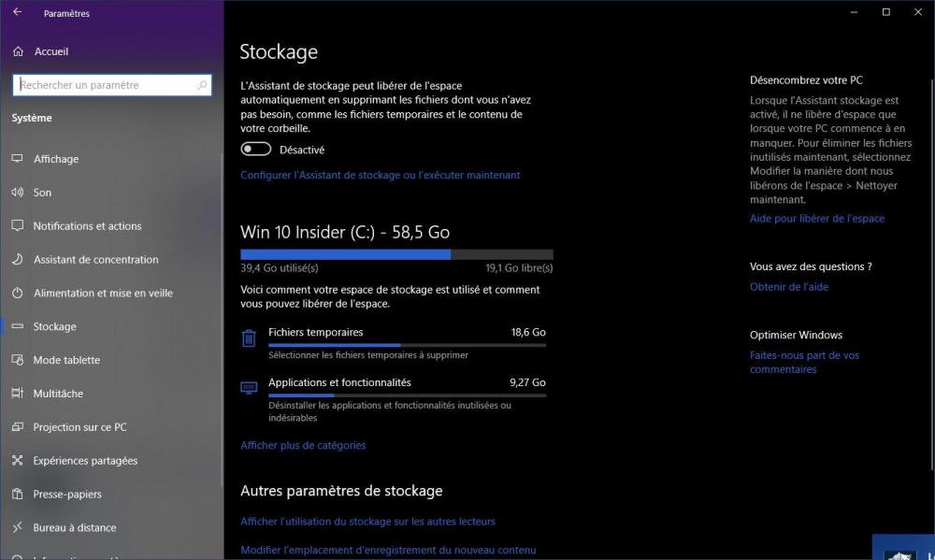Open Notifications et actions settings

pyautogui.click(x=87, y=226)
